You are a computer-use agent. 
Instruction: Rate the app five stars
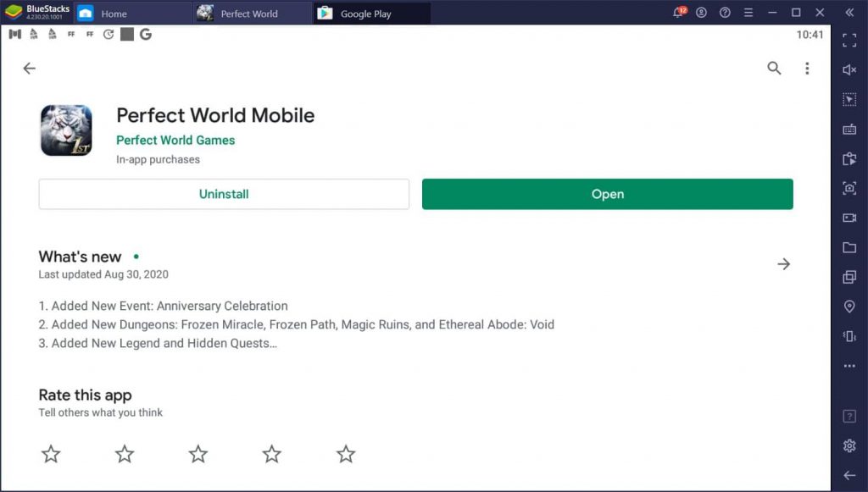[346, 454]
